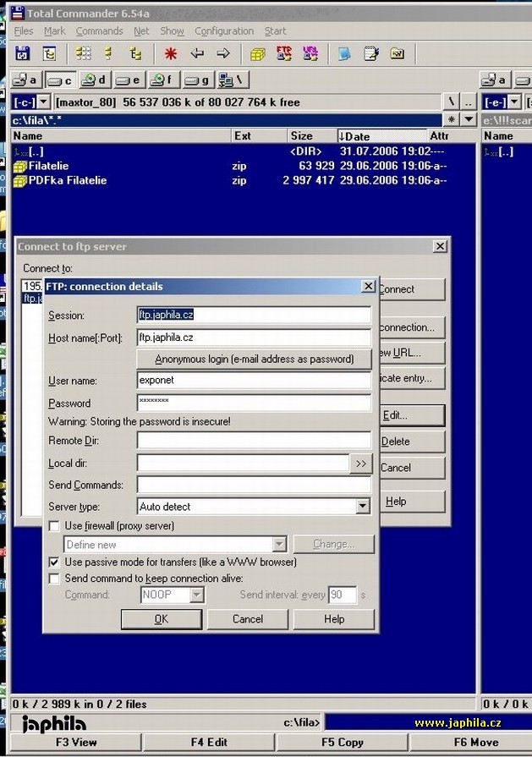The image size is (532, 757).
Task: Enable Use firewall (proxy server) checkbox
Action: pyautogui.click(x=54, y=526)
